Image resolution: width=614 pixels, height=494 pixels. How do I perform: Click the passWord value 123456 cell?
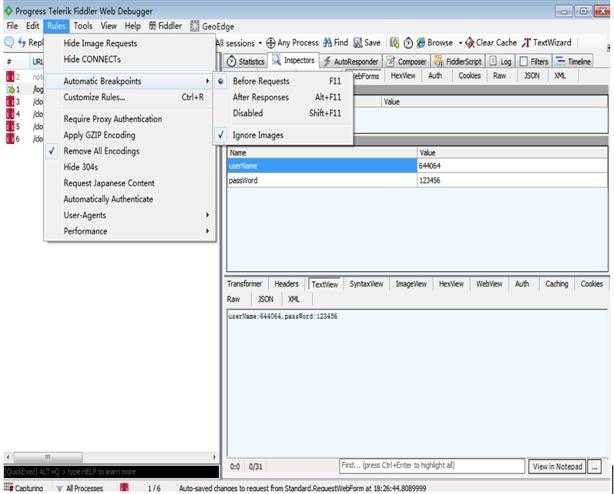(x=512, y=180)
